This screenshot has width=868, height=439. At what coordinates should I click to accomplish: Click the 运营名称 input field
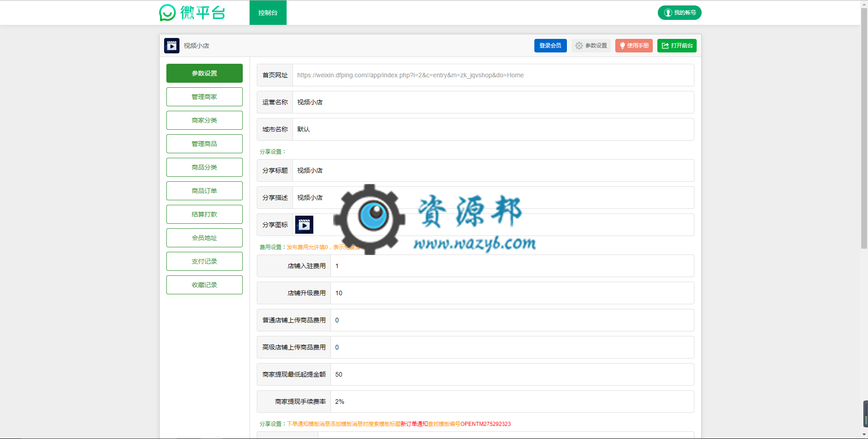coord(493,102)
